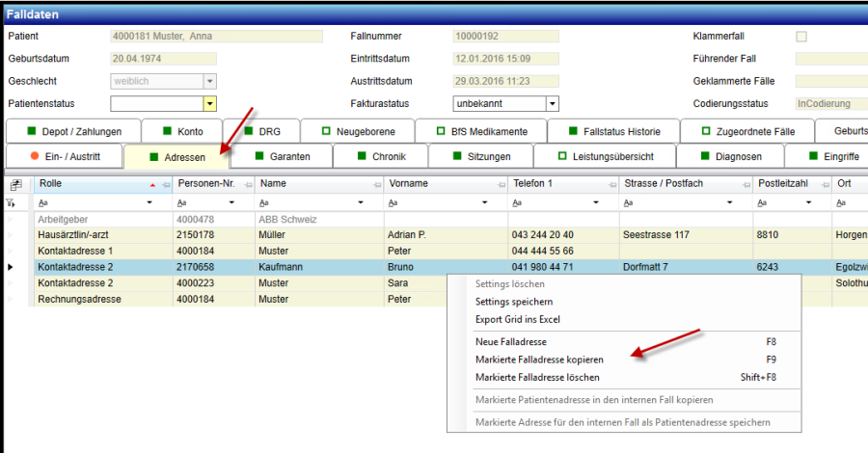
Task: Toggle the Klammerfall checkbox
Action: tap(800, 37)
